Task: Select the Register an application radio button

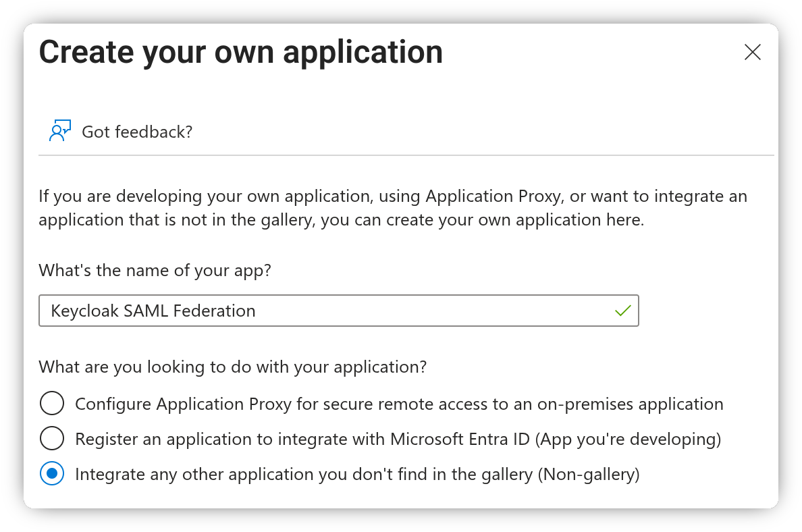Action: point(52,439)
